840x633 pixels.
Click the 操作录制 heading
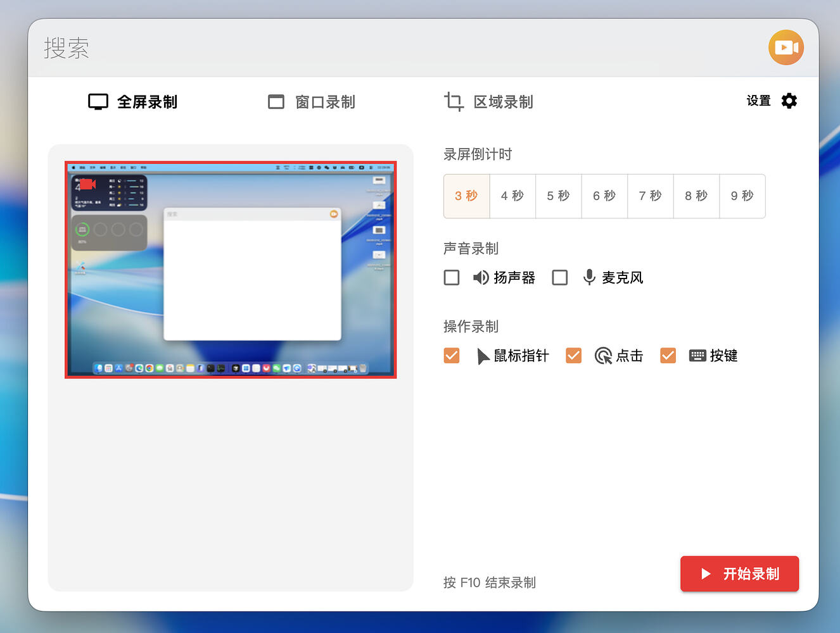click(x=471, y=327)
